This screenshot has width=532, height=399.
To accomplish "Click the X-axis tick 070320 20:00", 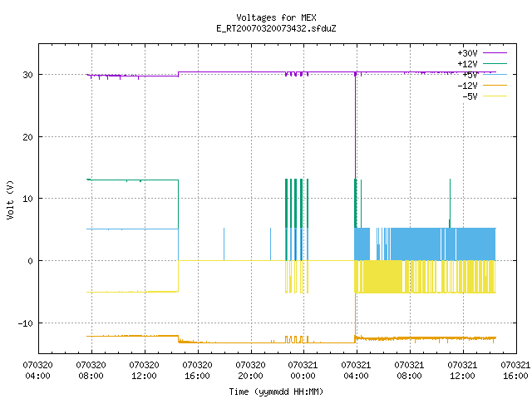I will tap(250, 371).
